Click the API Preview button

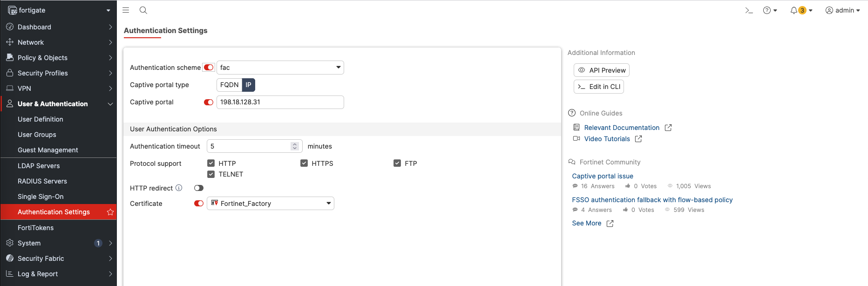(602, 70)
